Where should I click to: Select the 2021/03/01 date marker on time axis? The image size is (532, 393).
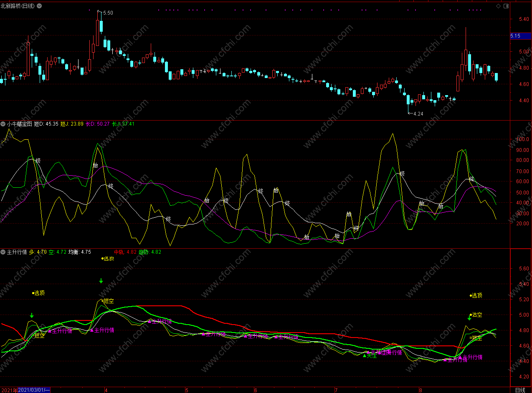(35, 390)
